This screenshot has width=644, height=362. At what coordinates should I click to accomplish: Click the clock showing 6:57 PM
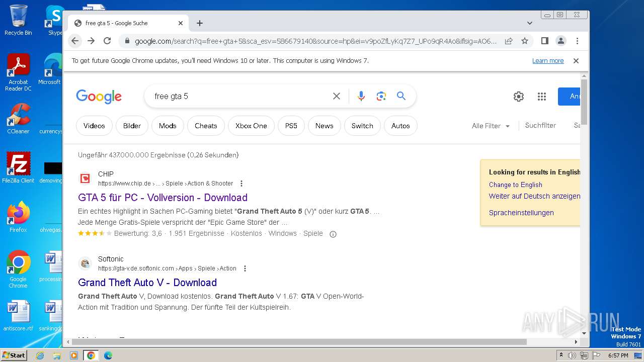(x=618, y=355)
